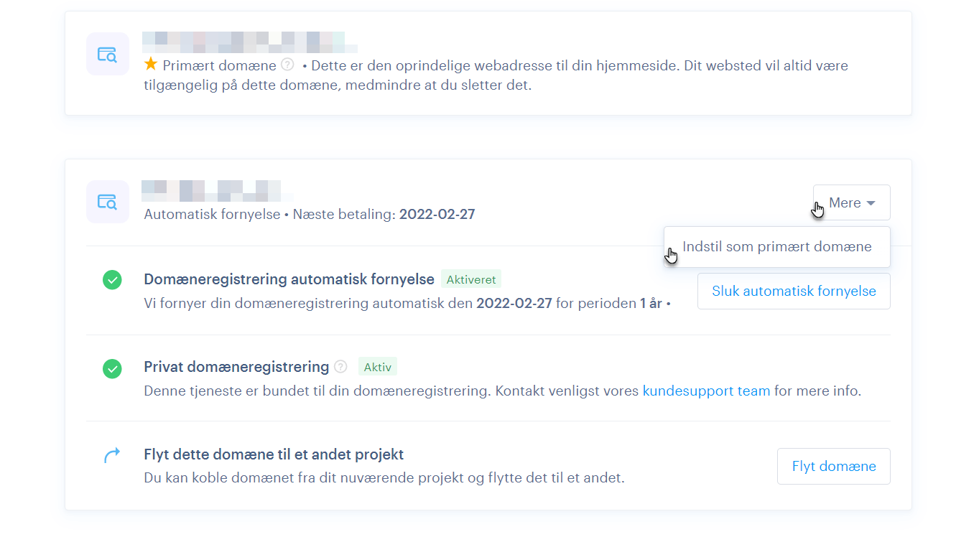Click green checkmark beside Domæneregistrering automatisk fornyelse

[112, 280]
